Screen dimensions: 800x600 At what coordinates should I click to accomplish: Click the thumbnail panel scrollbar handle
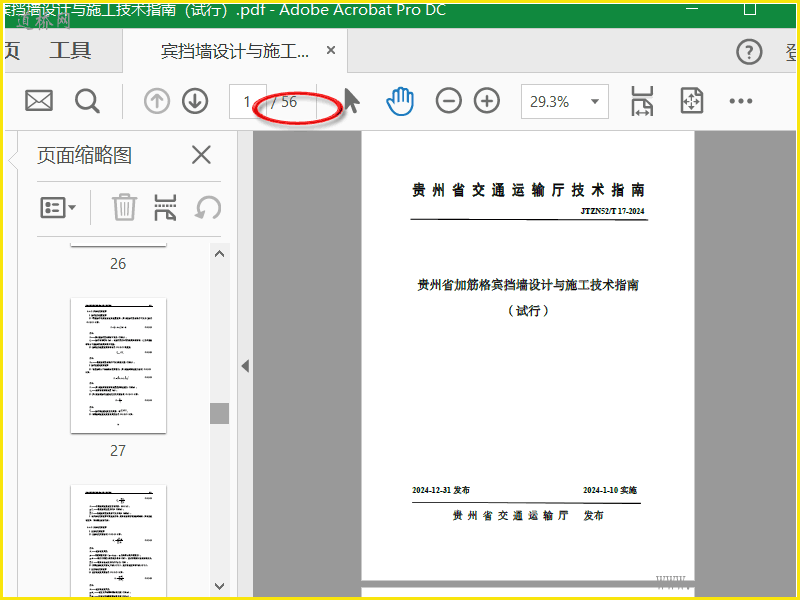(219, 413)
